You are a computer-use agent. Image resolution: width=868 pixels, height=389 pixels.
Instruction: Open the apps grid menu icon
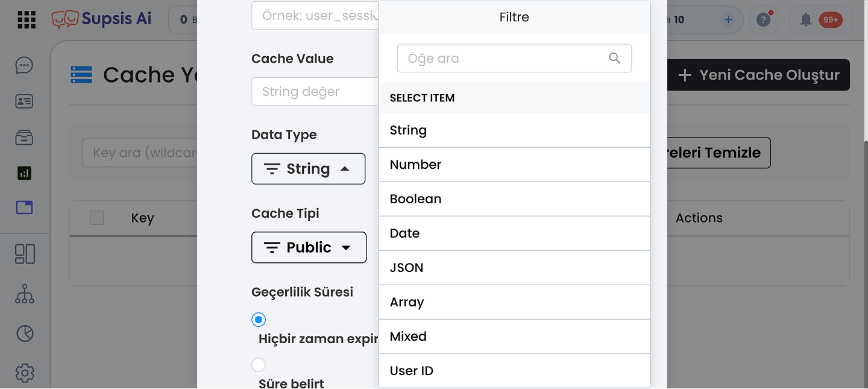click(27, 19)
